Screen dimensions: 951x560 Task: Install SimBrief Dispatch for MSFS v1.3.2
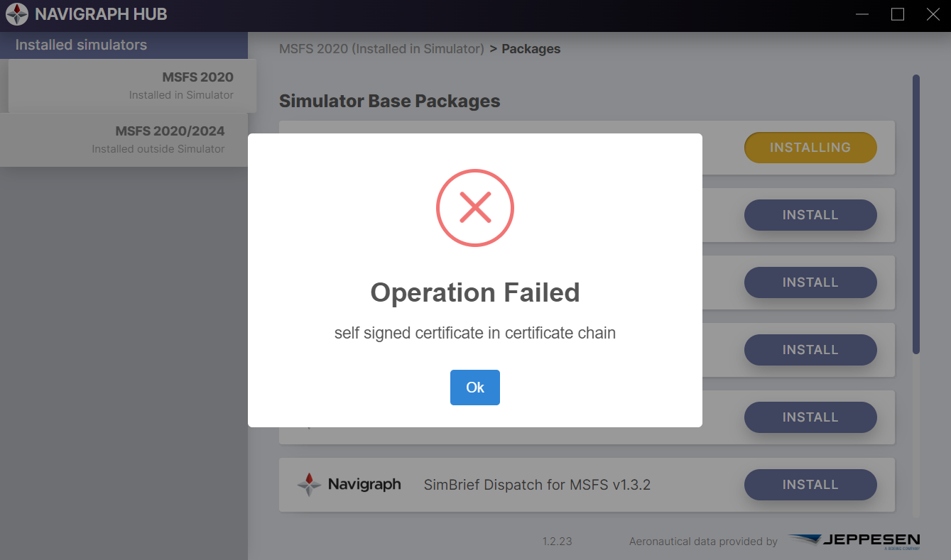[x=810, y=485]
